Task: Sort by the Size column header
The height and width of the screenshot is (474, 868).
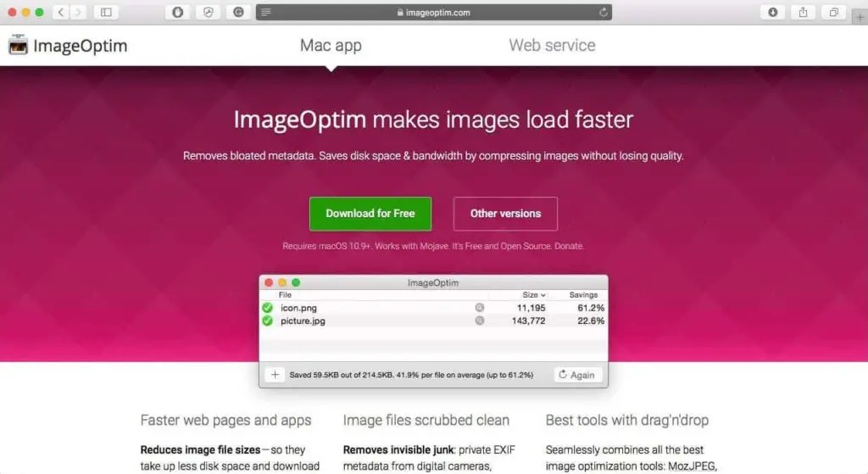Action: [x=534, y=295]
